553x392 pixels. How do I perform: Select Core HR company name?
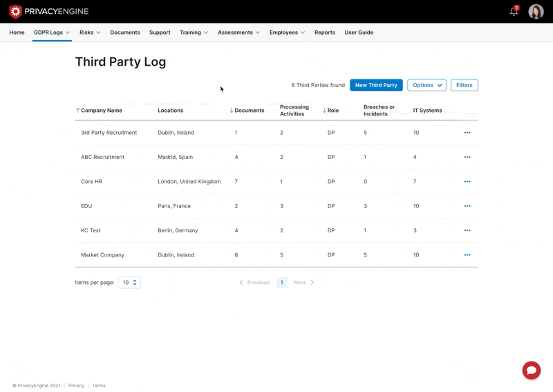click(91, 181)
